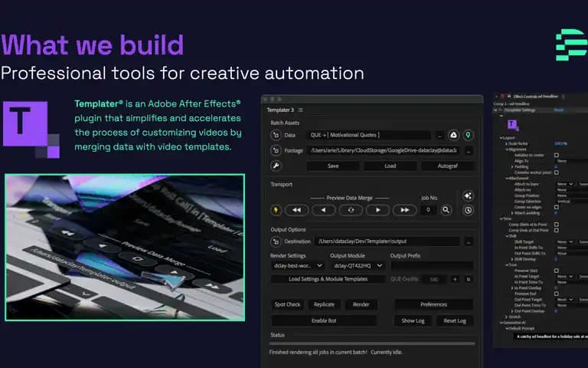Open the Templater 3 panel menu icon
Viewport: 588px width, 368px height.
tap(300, 110)
